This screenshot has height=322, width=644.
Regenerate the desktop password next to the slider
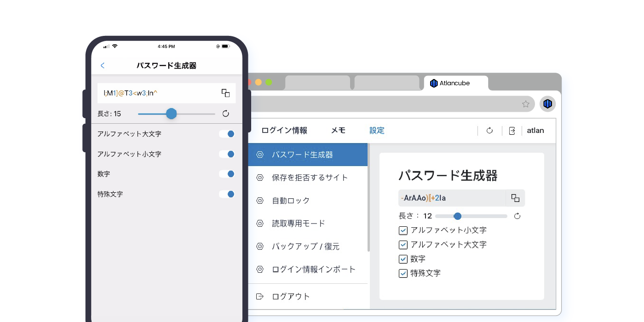517,216
